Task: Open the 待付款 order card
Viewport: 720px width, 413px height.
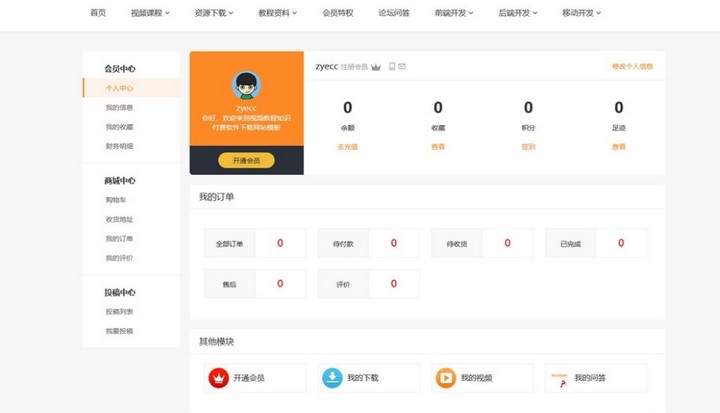Action: coord(368,243)
